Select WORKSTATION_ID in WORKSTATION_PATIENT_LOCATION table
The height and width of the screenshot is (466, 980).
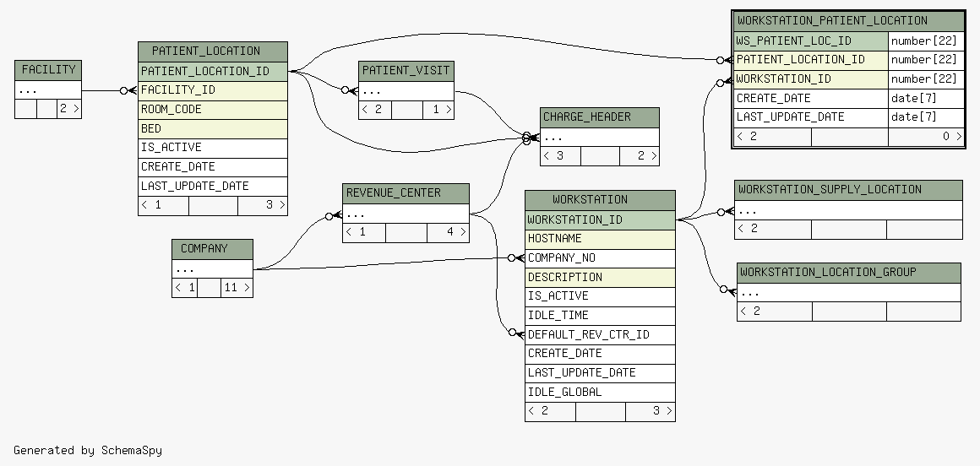coord(811,79)
